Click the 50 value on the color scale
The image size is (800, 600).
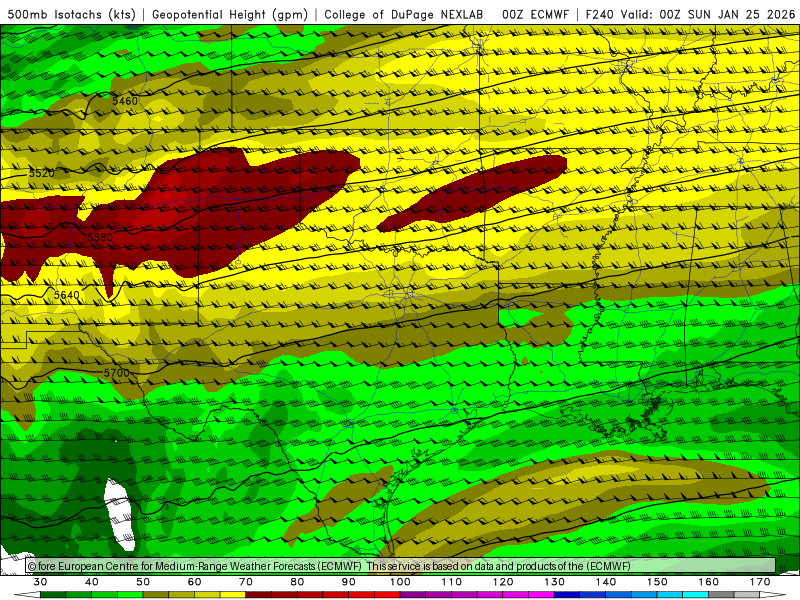click(x=143, y=582)
